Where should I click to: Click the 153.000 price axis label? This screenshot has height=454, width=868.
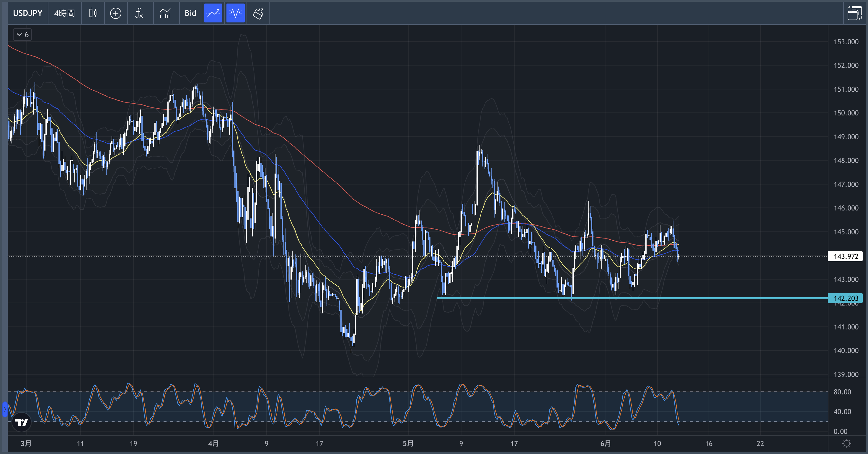tap(846, 42)
